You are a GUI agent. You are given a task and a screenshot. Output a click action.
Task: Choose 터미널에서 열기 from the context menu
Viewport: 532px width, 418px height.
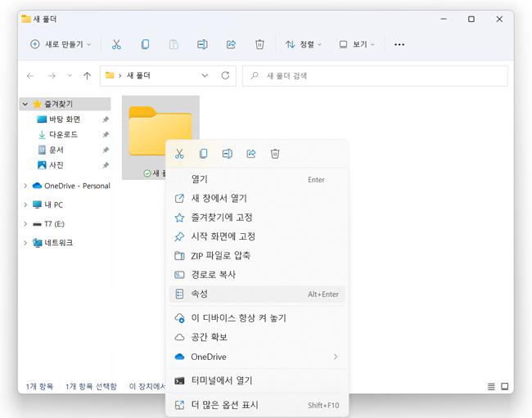257,380
